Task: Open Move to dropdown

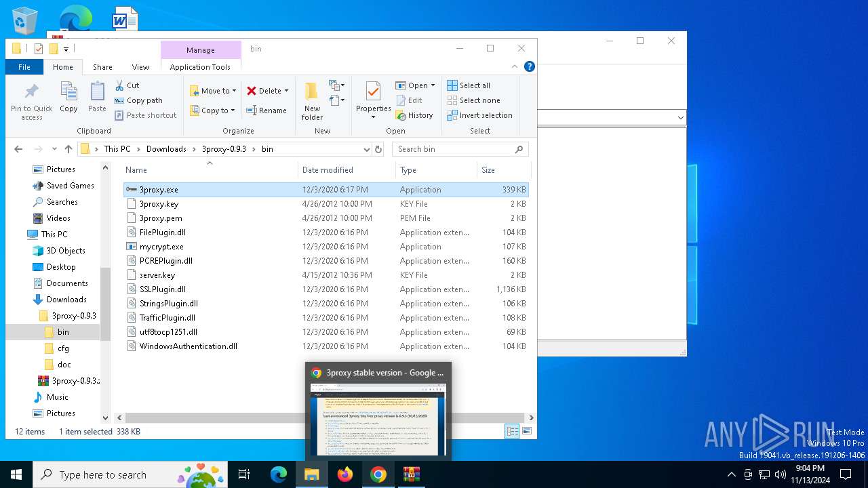Action: (213, 90)
